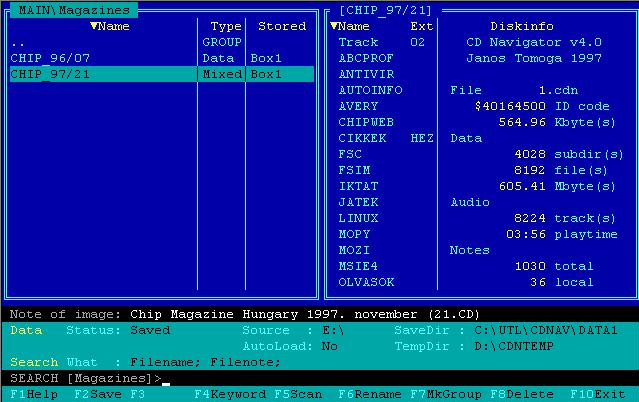Select the CIKKEK.HEZ entry
Screen dimensions: 639x402
tap(386, 138)
